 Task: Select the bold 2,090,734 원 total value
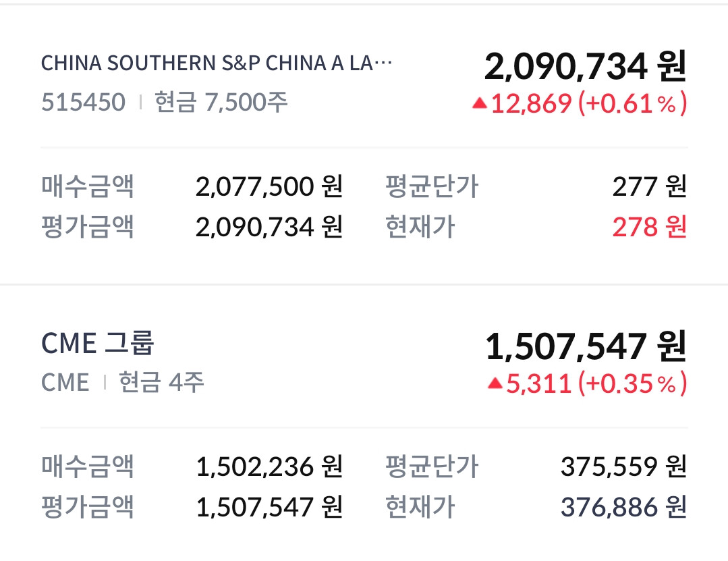585,66
